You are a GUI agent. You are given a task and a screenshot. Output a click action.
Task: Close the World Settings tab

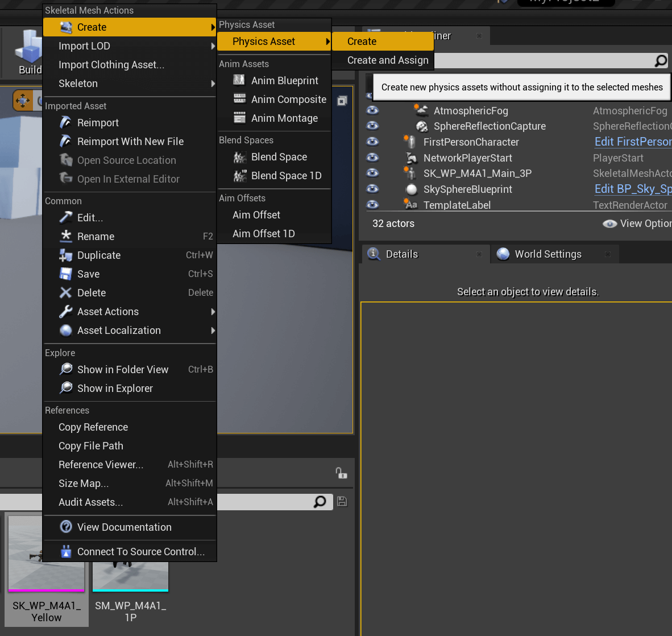(x=607, y=254)
